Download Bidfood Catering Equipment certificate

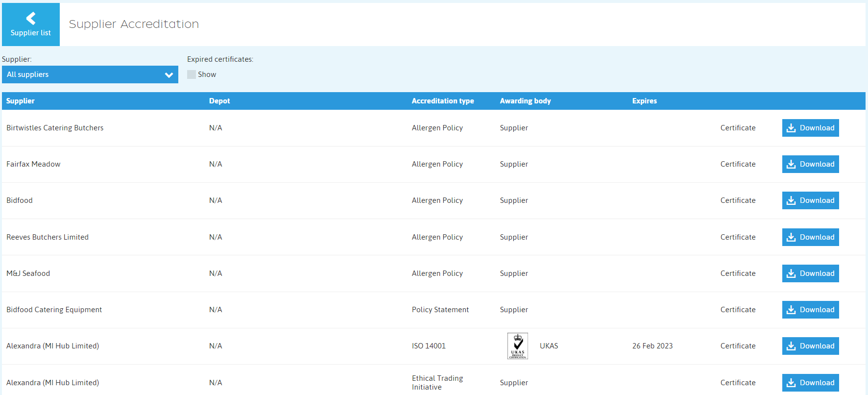[810, 310]
